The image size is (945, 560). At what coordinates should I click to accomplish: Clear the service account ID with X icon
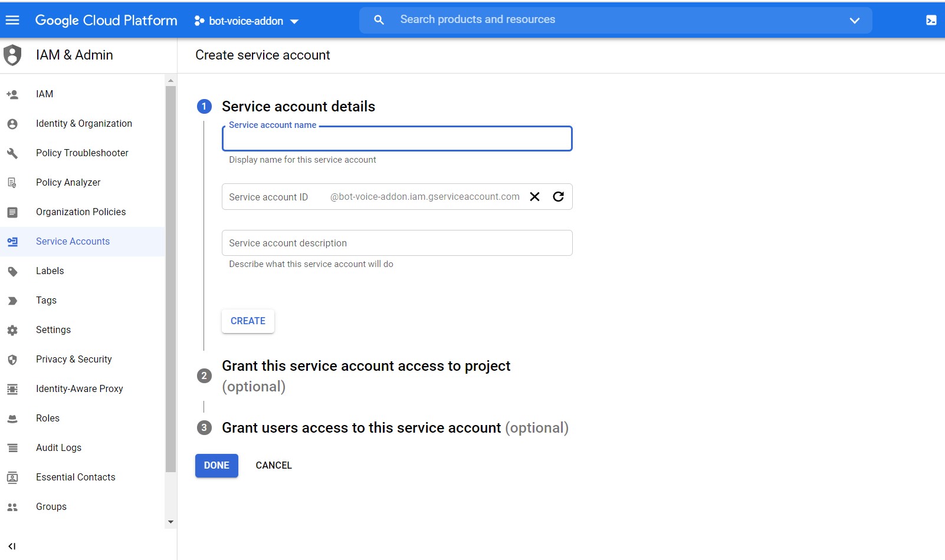(x=534, y=197)
